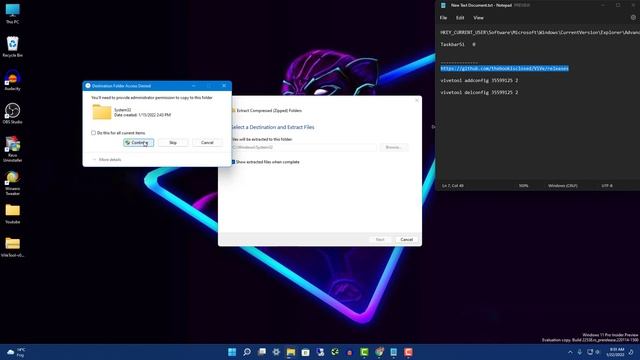Screen dimensions: 640x360
Task: Open the red taskbar app icon
Action: 408,352
